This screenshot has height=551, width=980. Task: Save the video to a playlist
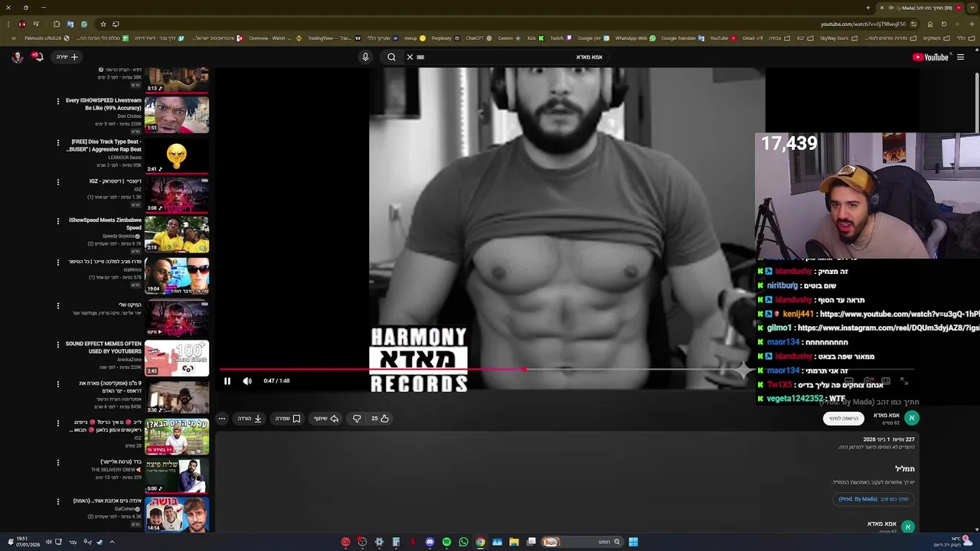coord(288,419)
